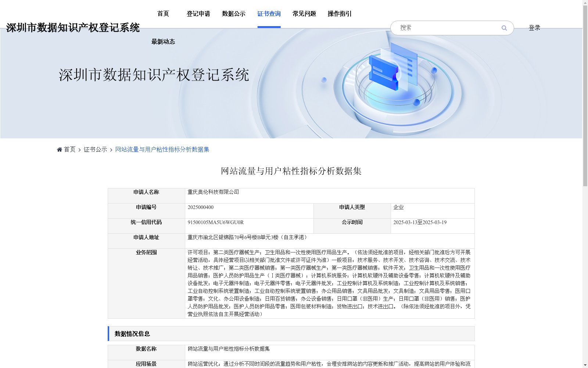Click the vertical scrollbar thumb
This screenshot has width=588, height=368.
[x=585, y=96]
